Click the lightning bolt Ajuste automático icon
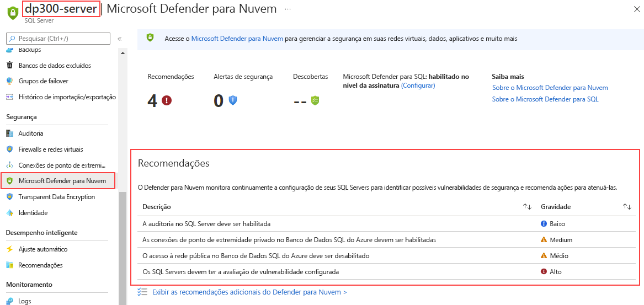 pyautogui.click(x=10, y=249)
